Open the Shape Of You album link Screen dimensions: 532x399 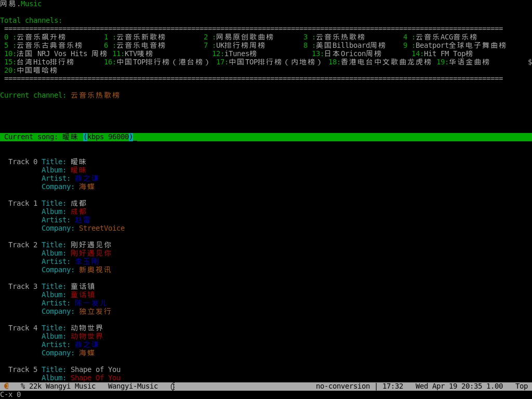tap(95, 378)
